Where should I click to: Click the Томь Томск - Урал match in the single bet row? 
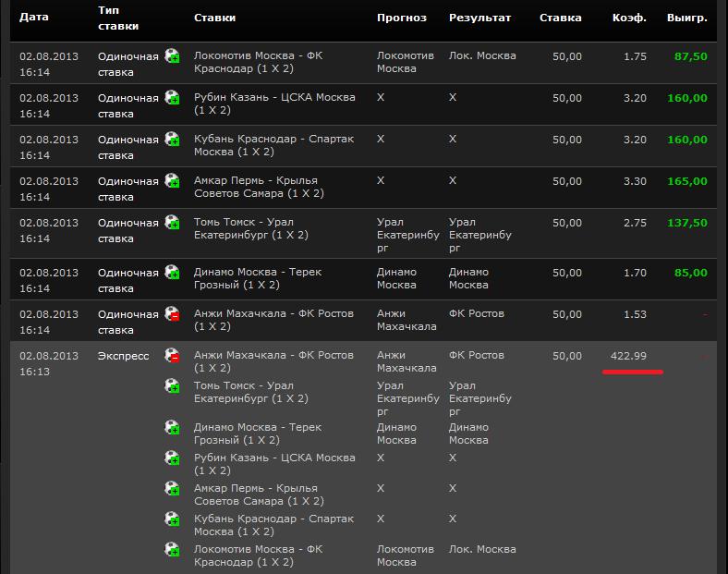coord(250,228)
